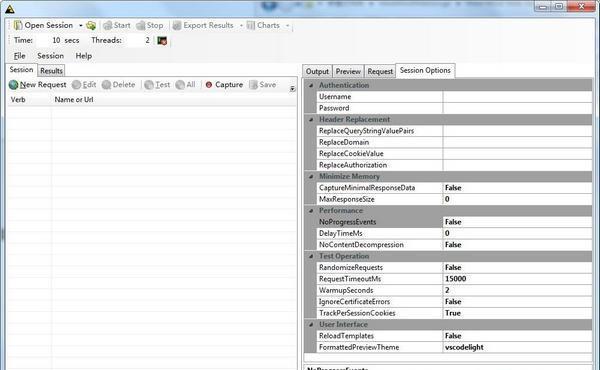This screenshot has width=600, height=370.
Task: Switch to the Request tab
Action: point(380,72)
